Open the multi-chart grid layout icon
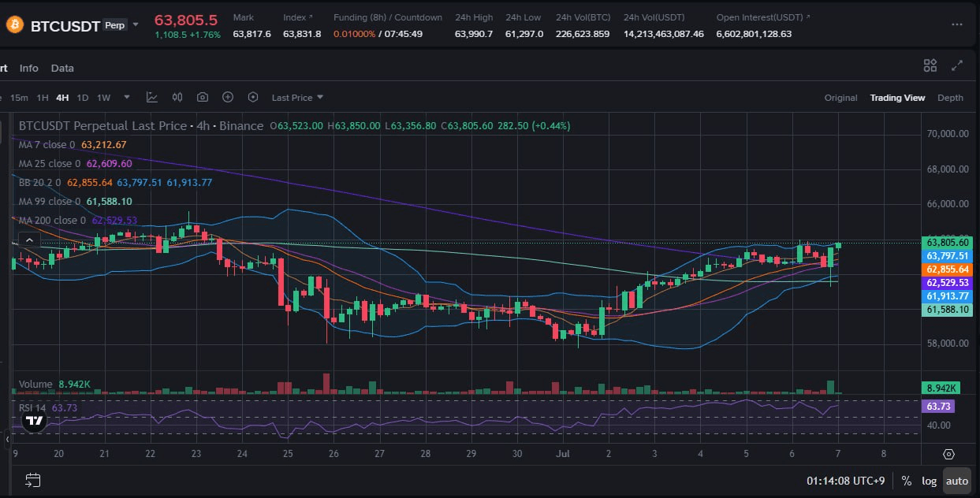Image resolution: width=980 pixels, height=498 pixels. [x=930, y=66]
